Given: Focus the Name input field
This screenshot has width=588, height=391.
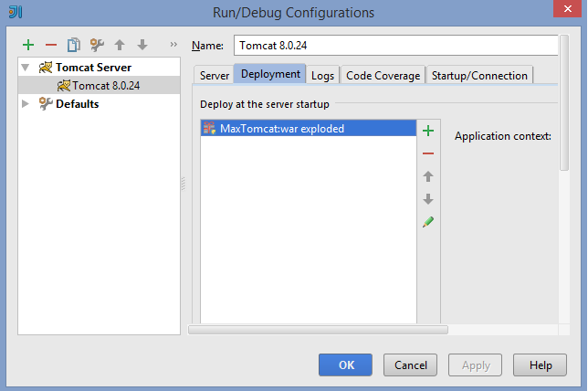Looking at the screenshot, I should coord(396,46).
